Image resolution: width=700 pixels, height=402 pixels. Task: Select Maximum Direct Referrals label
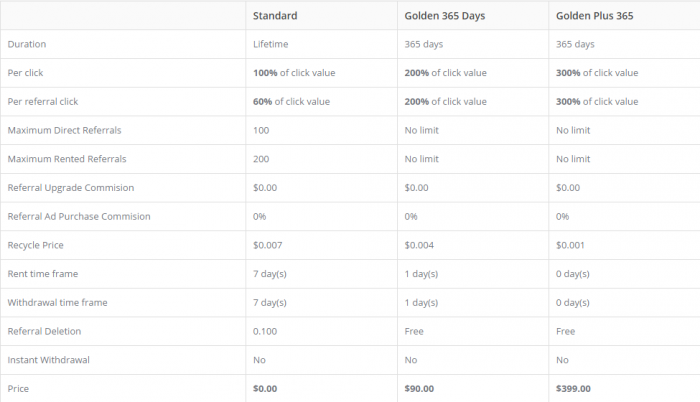tap(64, 130)
